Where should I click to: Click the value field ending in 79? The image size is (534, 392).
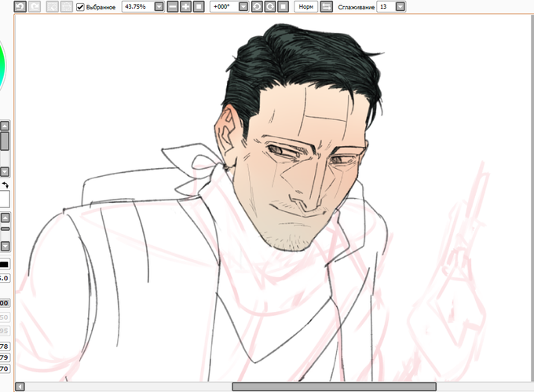(x=5, y=357)
